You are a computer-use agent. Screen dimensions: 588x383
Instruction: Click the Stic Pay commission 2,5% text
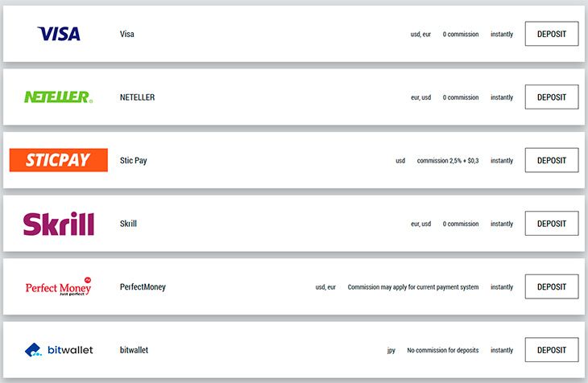click(x=448, y=160)
